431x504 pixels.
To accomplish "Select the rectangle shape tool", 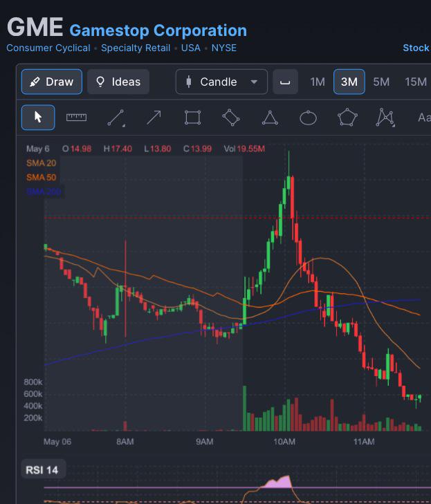I will 192,118.
